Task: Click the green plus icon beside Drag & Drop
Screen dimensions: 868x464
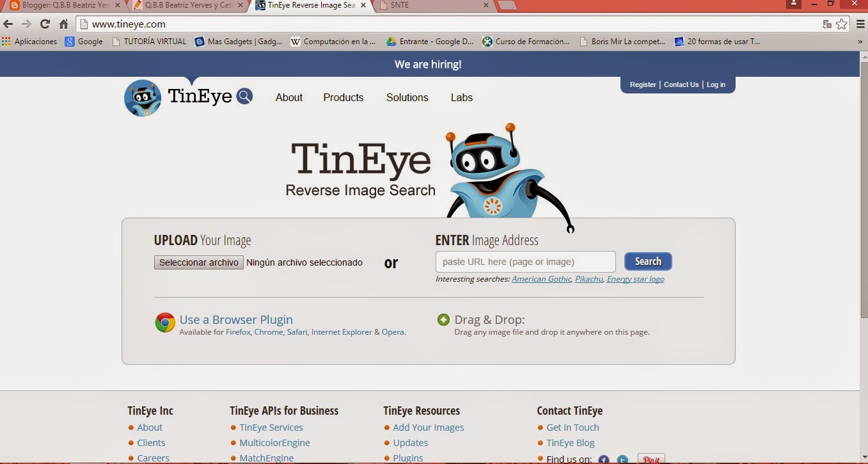Action: pyautogui.click(x=443, y=320)
